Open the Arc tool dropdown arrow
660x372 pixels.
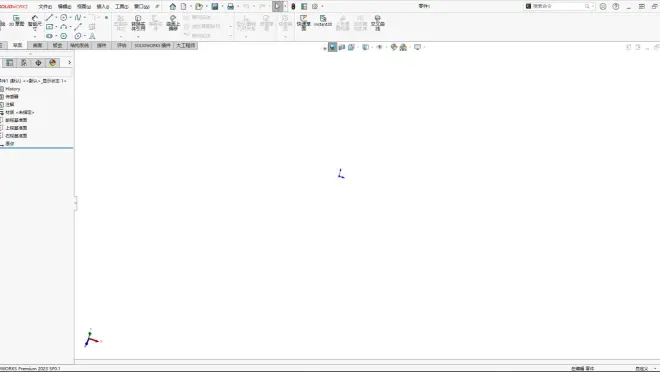[x=70, y=27]
